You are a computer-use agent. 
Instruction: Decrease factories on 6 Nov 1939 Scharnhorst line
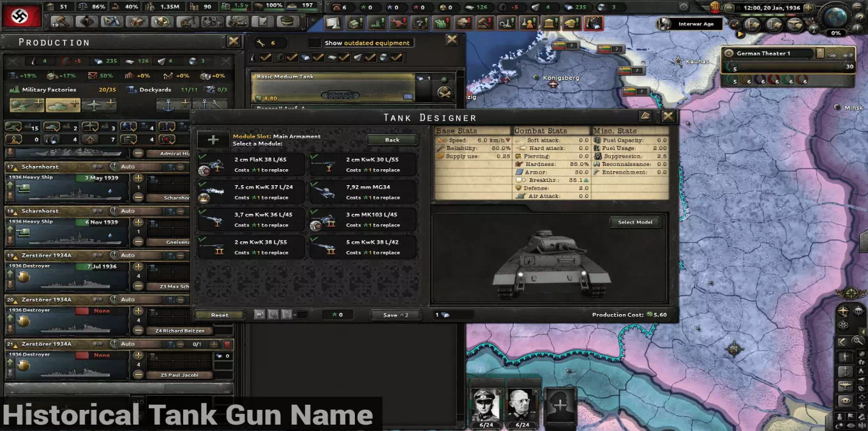pos(138,242)
